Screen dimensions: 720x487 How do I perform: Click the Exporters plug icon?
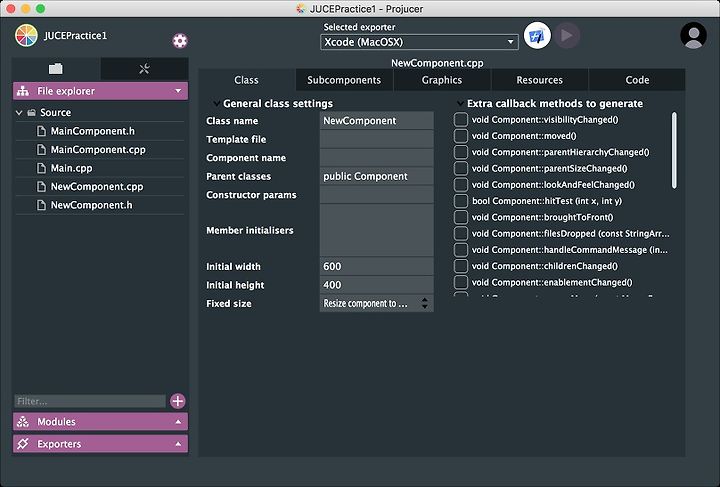click(23, 444)
